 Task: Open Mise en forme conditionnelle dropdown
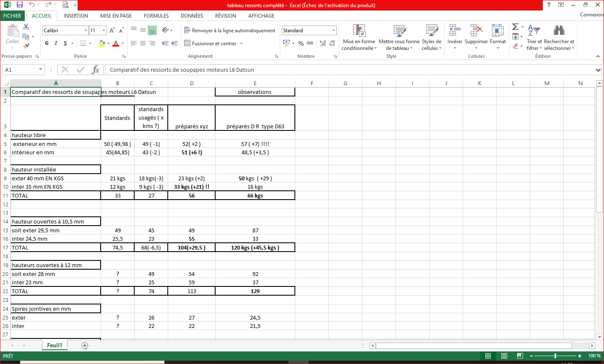(359, 37)
